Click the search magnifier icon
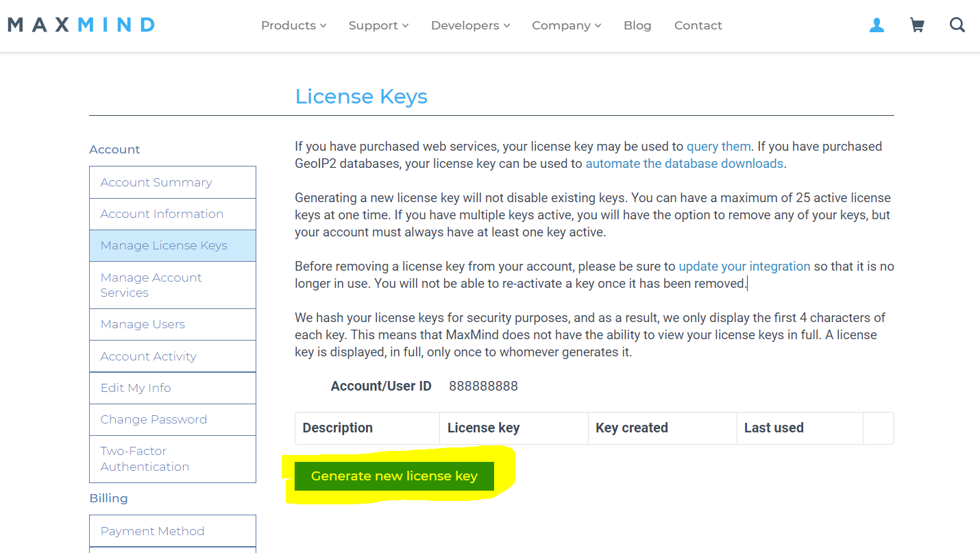 957,25
